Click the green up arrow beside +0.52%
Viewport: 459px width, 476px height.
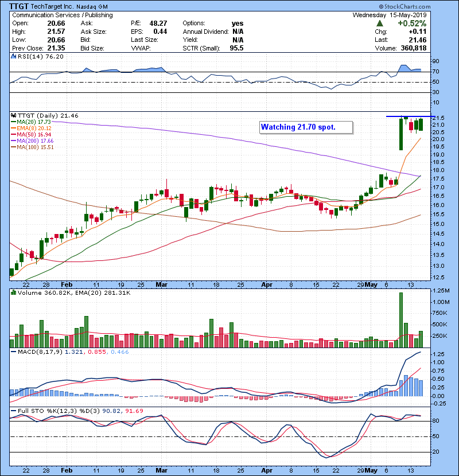click(x=380, y=24)
